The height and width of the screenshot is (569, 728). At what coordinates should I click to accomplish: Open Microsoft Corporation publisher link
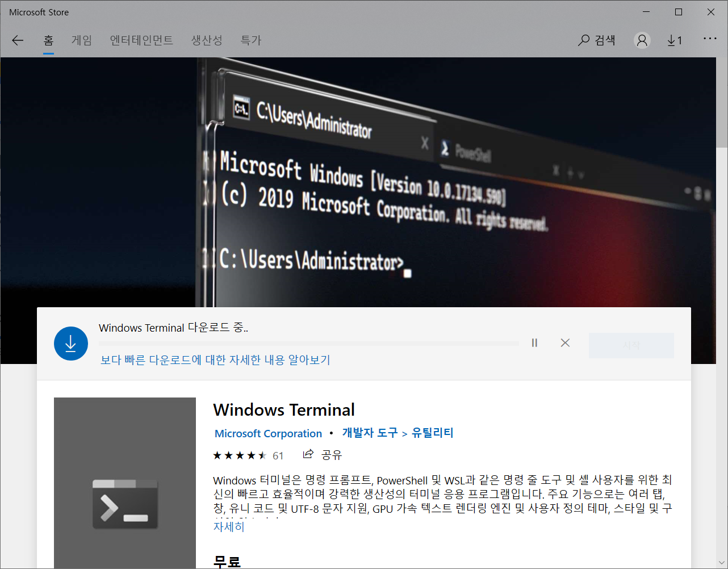[x=268, y=433]
